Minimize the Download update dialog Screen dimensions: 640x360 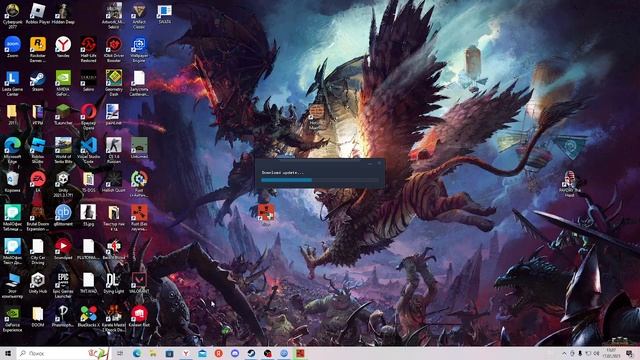pyautogui.click(x=370, y=163)
